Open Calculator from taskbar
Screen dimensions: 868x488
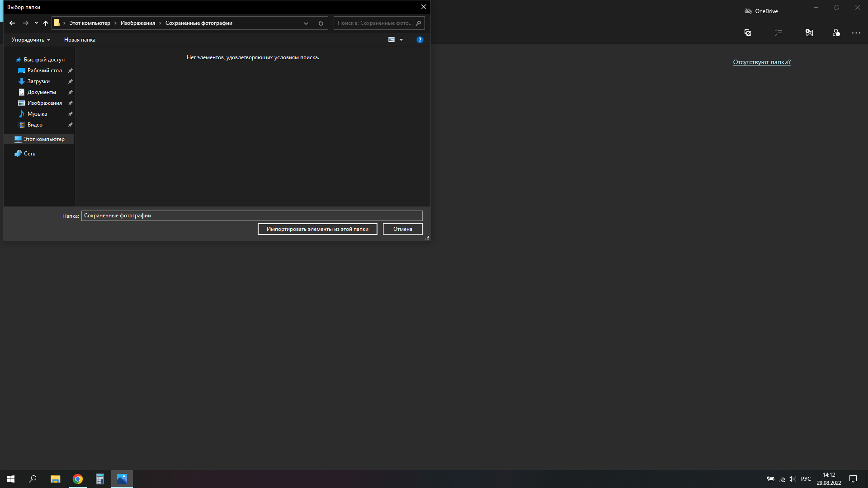click(100, 479)
